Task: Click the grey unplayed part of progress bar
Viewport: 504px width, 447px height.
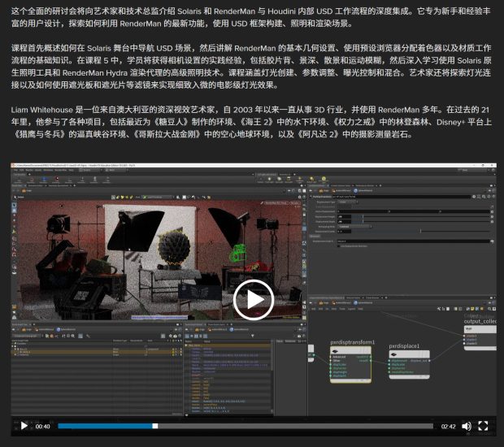Action: (295, 426)
